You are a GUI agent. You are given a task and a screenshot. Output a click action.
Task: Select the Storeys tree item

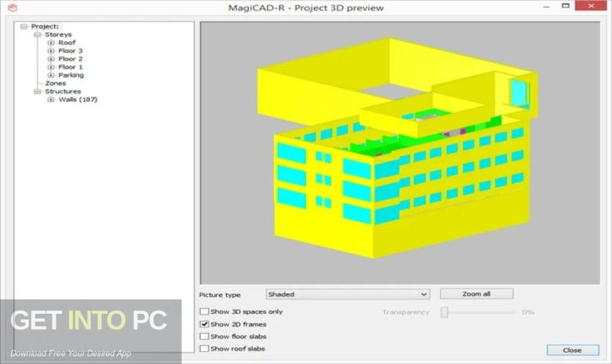tap(58, 35)
